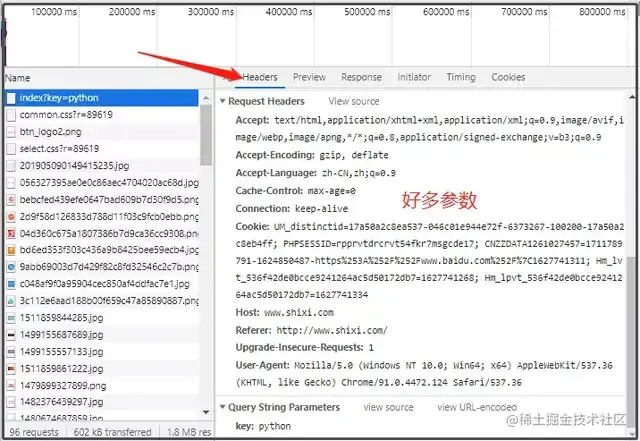Click the 700000 ms timeline marker
The height and width of the screenshot is (441, 640).
pyautogui.click(x=524, y=12)
